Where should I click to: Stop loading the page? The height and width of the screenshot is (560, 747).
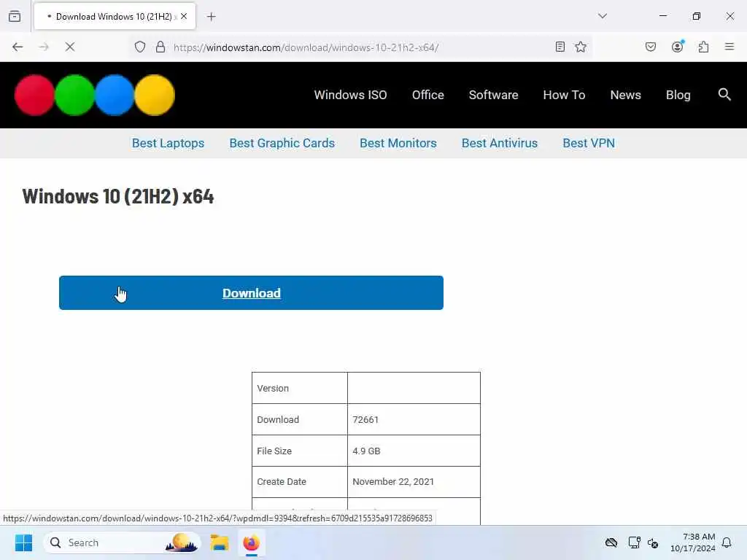(x=70, y=47)
